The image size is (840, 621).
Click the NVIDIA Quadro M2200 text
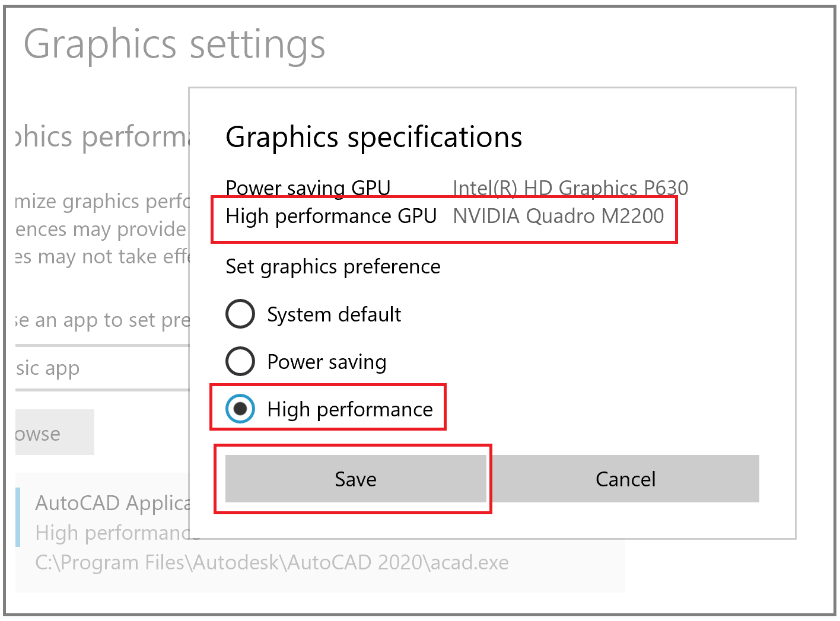coord(558,216)
